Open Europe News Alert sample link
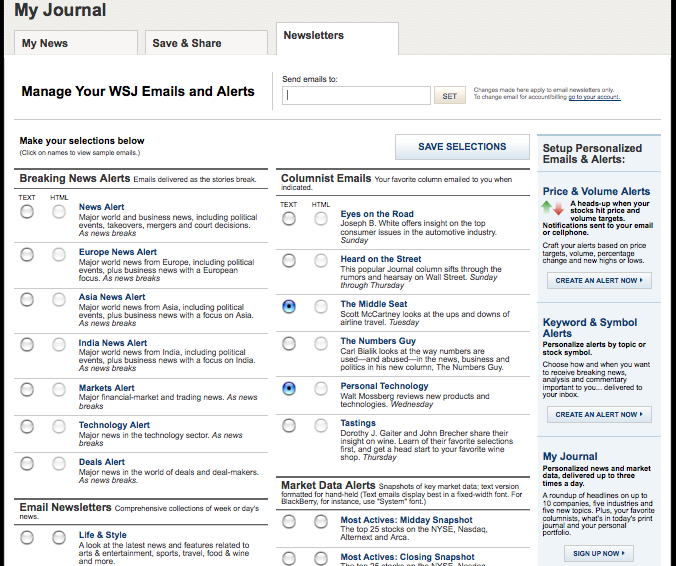Image resolution: width=676 pixels, height=566 pixels. (118, 252)
